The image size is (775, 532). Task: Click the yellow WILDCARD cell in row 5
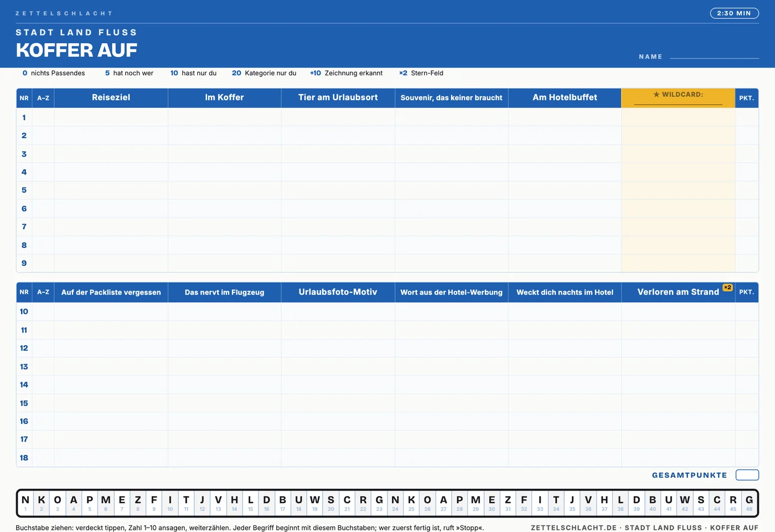[x=678, y=190]
